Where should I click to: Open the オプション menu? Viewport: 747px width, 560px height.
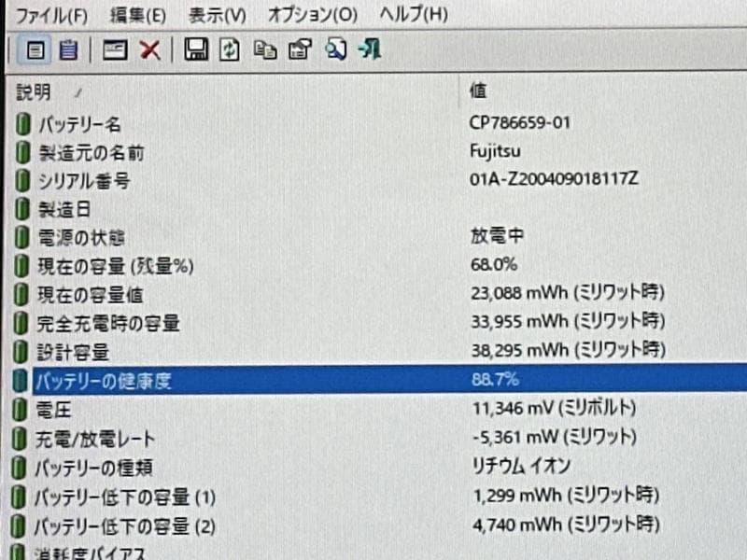pos(308,15)
